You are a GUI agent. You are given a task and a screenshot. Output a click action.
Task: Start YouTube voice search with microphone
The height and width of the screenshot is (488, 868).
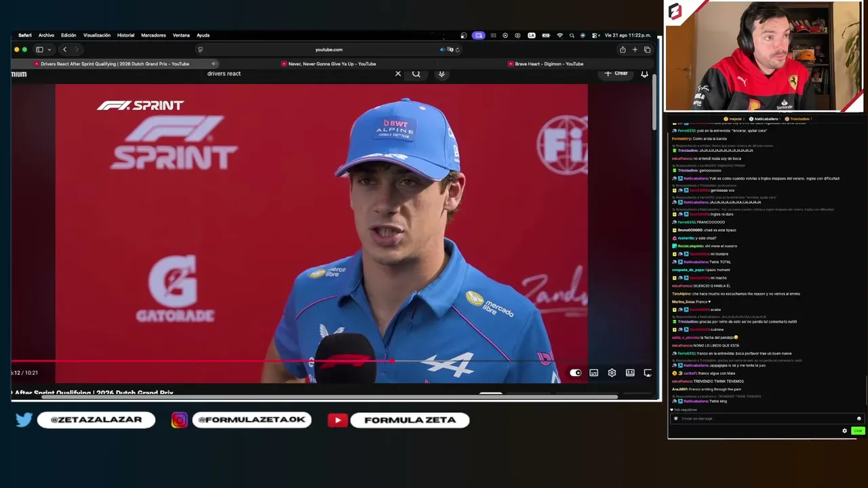point(441,73)
